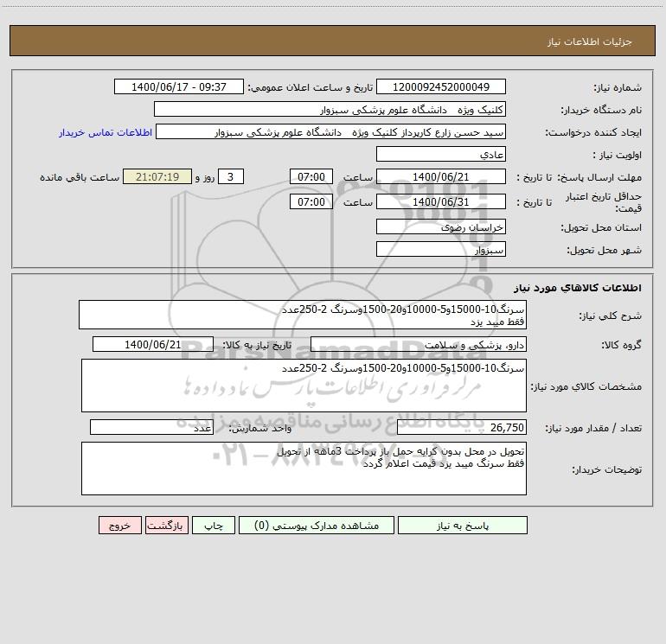Click the نام دستگاه خریدار field
Screen dimensions: 666x644
(x=330, y=109)
